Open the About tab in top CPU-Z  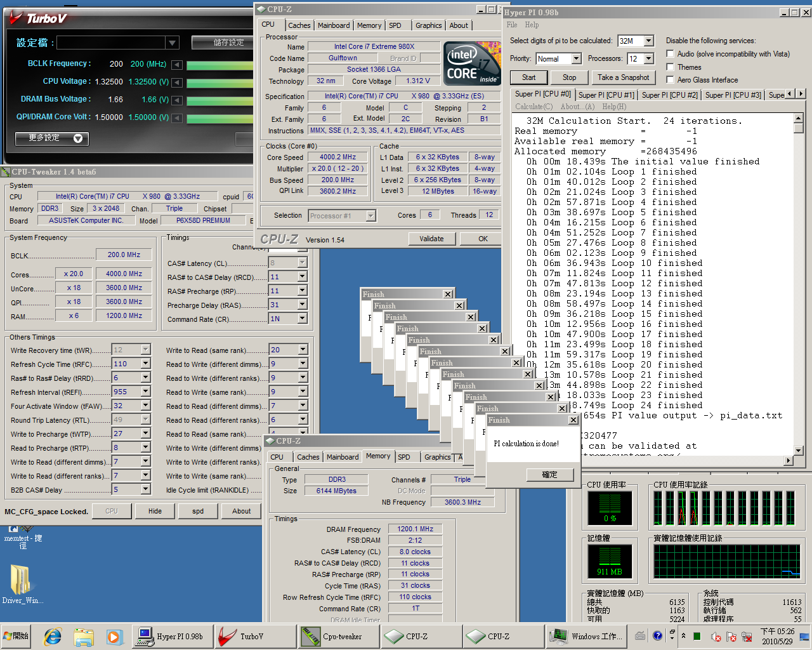point(459,25)
